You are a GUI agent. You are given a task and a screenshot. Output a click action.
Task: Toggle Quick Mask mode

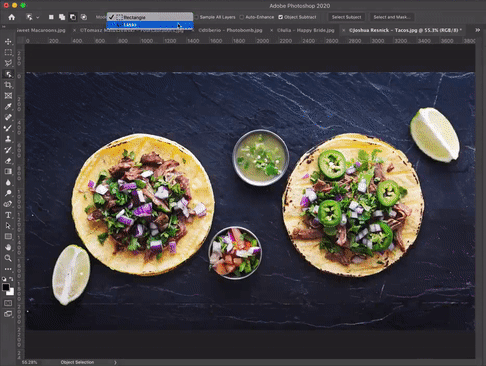coord(8,303)
